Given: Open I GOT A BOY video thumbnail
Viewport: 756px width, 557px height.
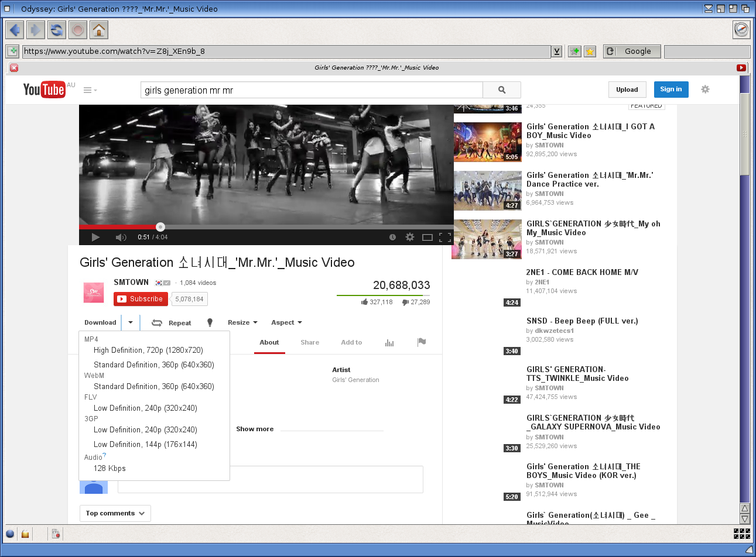Looking at the screenshot, I should coord(488,142).
